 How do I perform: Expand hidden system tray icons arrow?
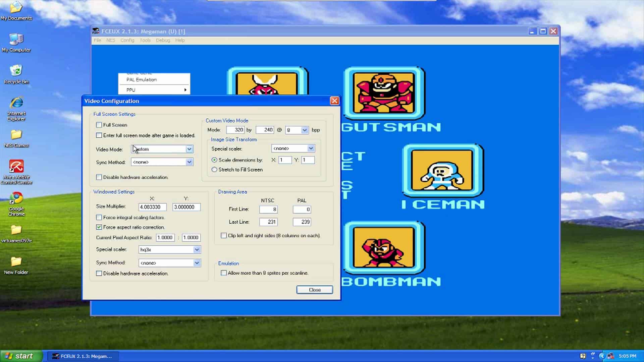(x=602, y=356)
